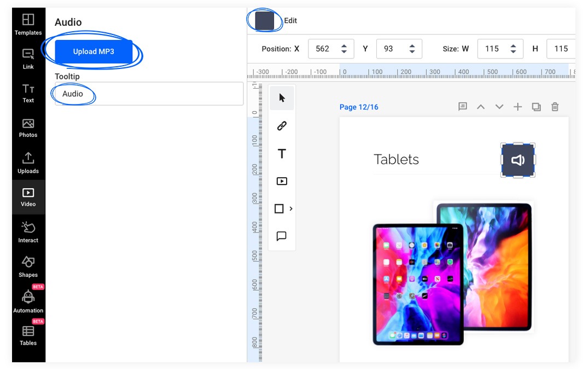This screenshot has width=588, height=371.
Task: Select the video tool in canvas toolbar
Action: point(282,181)
